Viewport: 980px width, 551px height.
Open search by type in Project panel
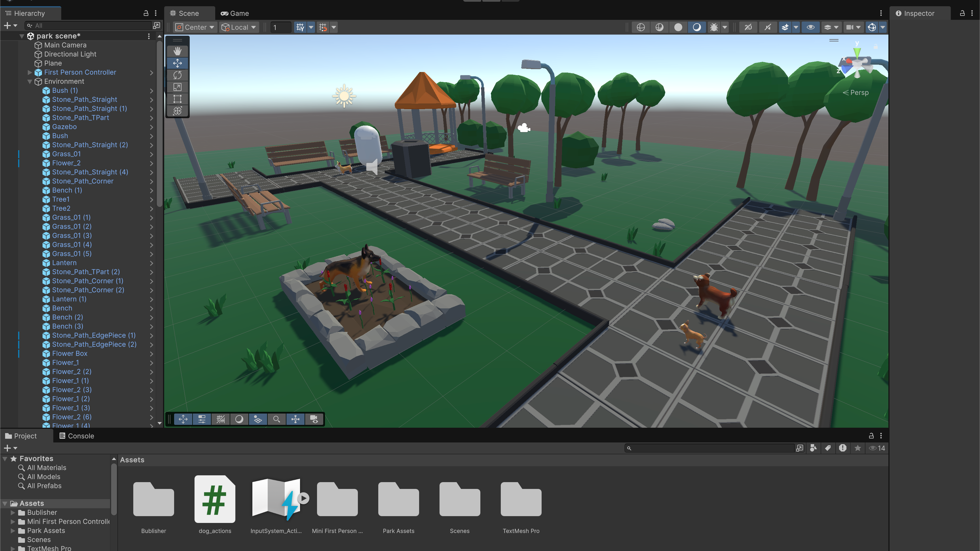813,448
